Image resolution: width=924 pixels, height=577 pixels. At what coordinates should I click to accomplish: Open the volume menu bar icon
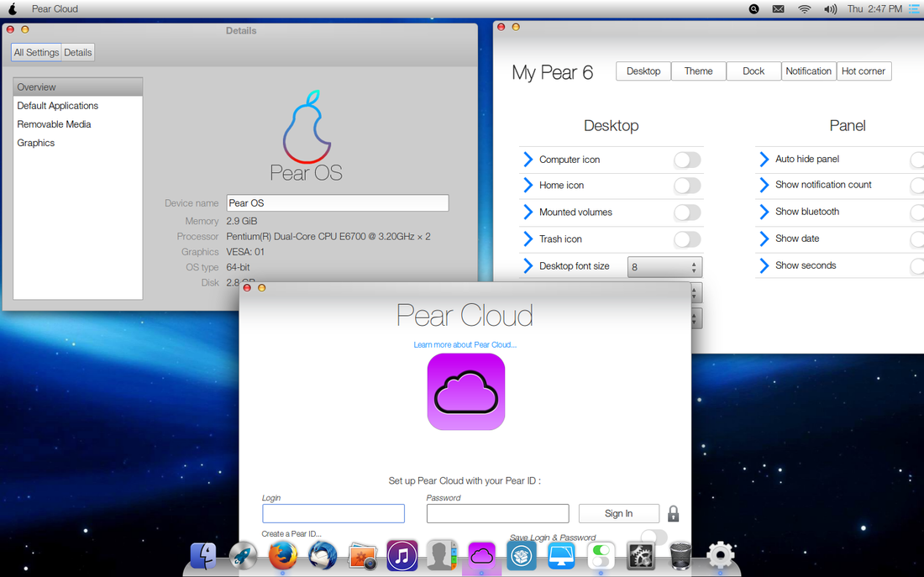click(830, 9)
